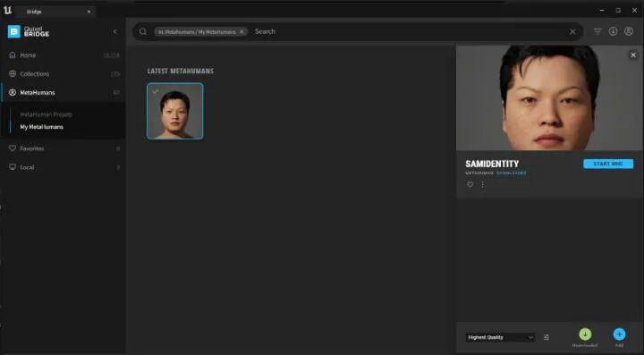
Task: Clear the search bar with X
Action: pyautogui.click(x=572, y=31)
